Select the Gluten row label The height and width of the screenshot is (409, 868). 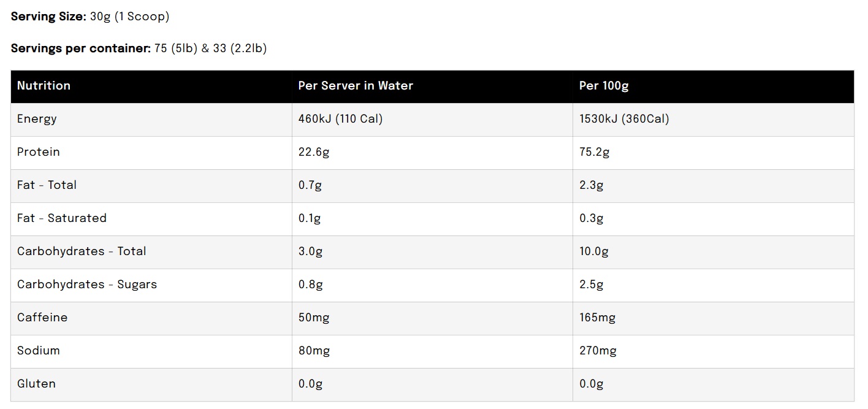36,384
